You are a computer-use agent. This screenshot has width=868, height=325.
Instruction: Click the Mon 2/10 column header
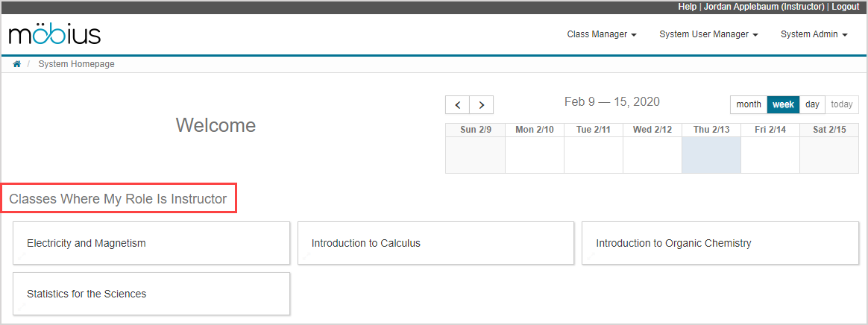click(535, 130)
